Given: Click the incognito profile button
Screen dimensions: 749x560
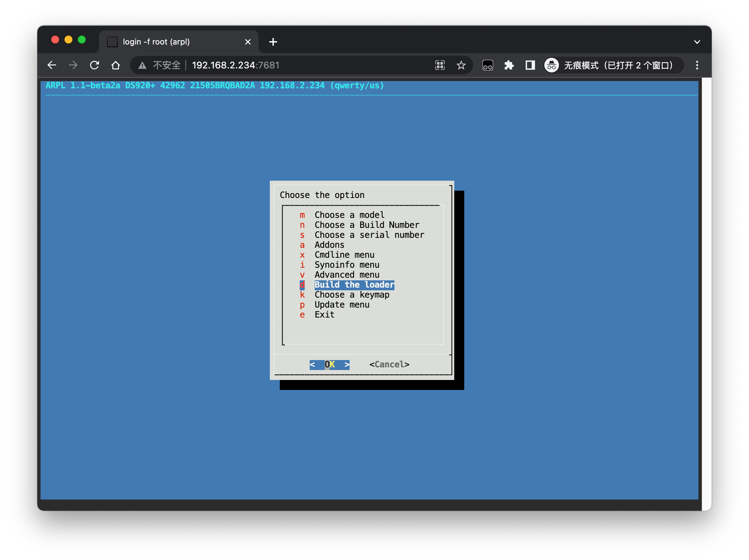Looking at the screenshot, I should pyautogui.click(x=613, y=65).
